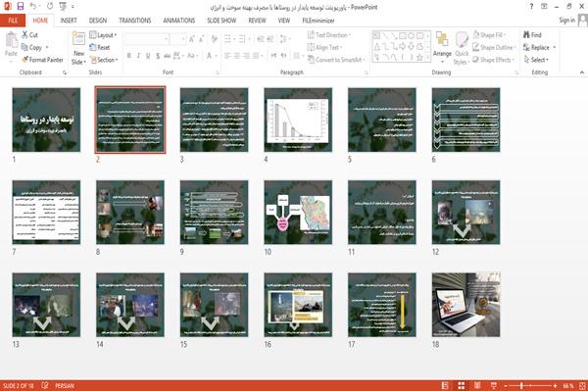
Task: Click the Reset slide icon
Action: (93, 47)
